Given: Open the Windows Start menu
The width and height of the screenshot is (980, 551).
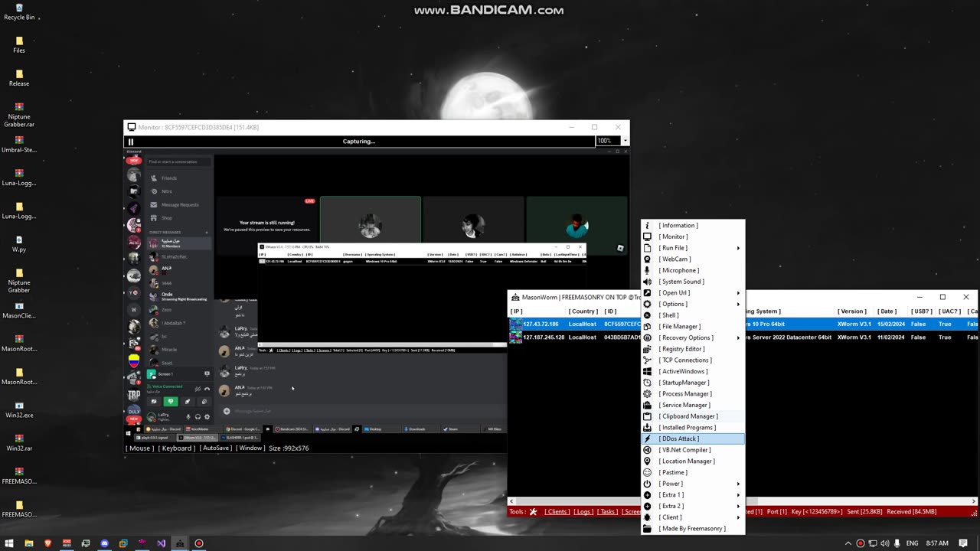Looking at the screenshot, I should click(10, 543).
